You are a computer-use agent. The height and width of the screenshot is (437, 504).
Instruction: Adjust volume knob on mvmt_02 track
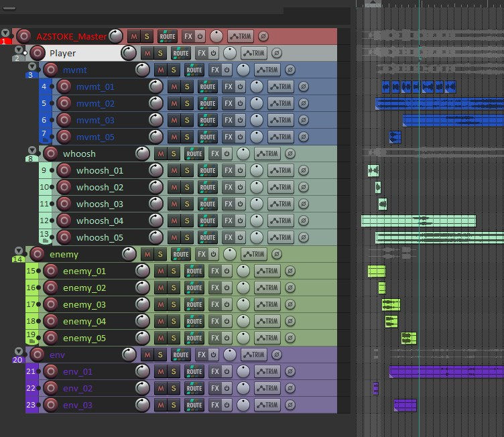click(156, 103)
